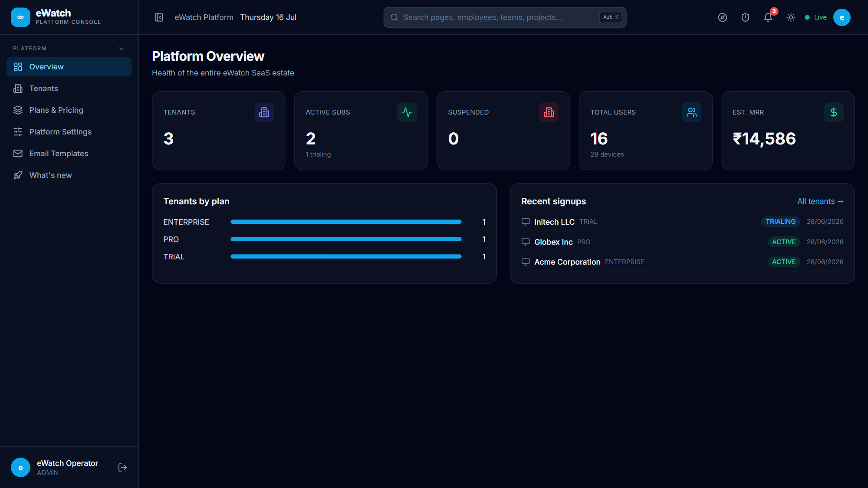
Task: Click Acme Corporation ACTIVE status badge
Action: 784,262
